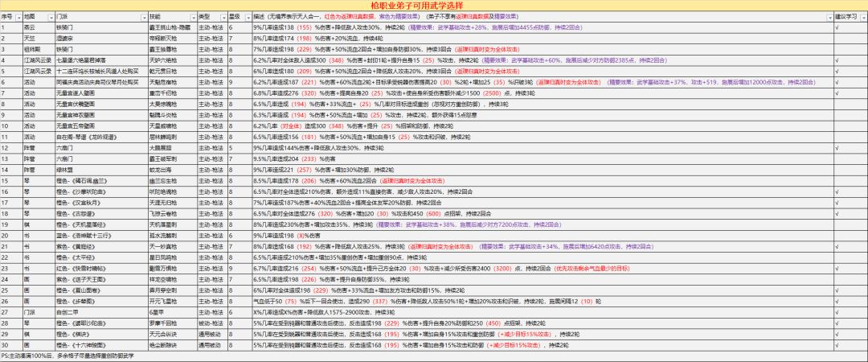Screen dimensions: 868x362
Task: Select the 大鹏展翅 skill cell
Action: 172,148
